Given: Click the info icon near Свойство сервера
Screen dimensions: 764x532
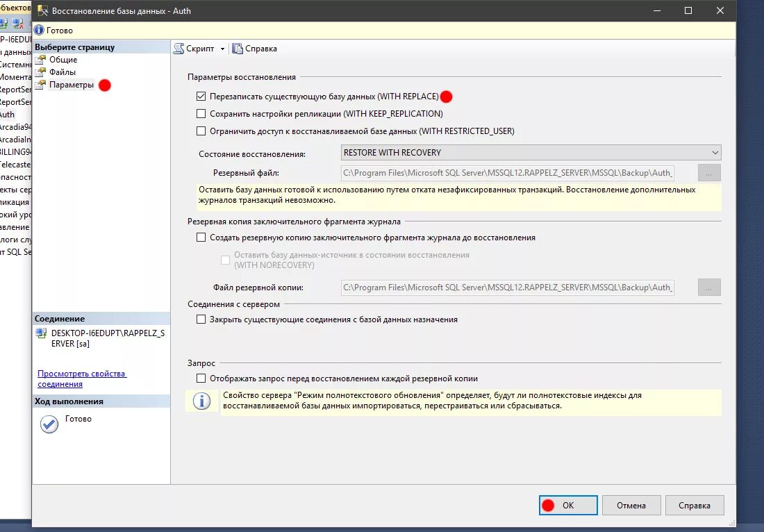Looking at the screenshot, I should click(201, 401).
